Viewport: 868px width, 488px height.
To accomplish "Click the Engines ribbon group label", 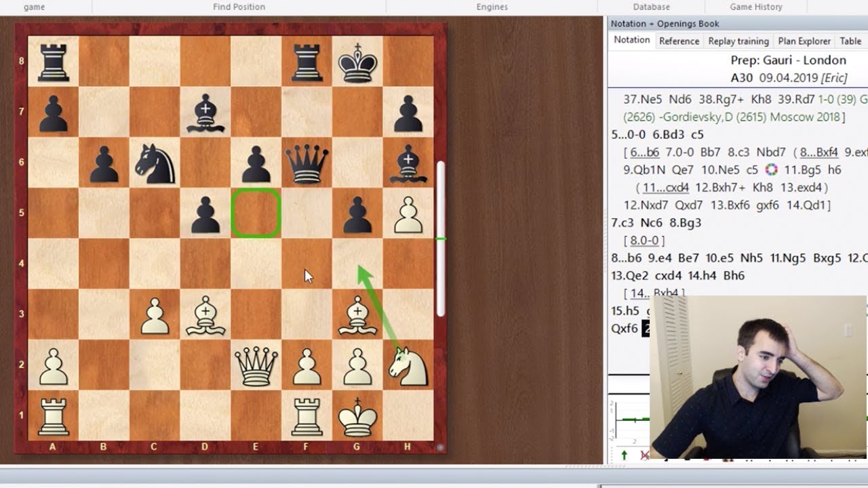I will coord(492,7).
